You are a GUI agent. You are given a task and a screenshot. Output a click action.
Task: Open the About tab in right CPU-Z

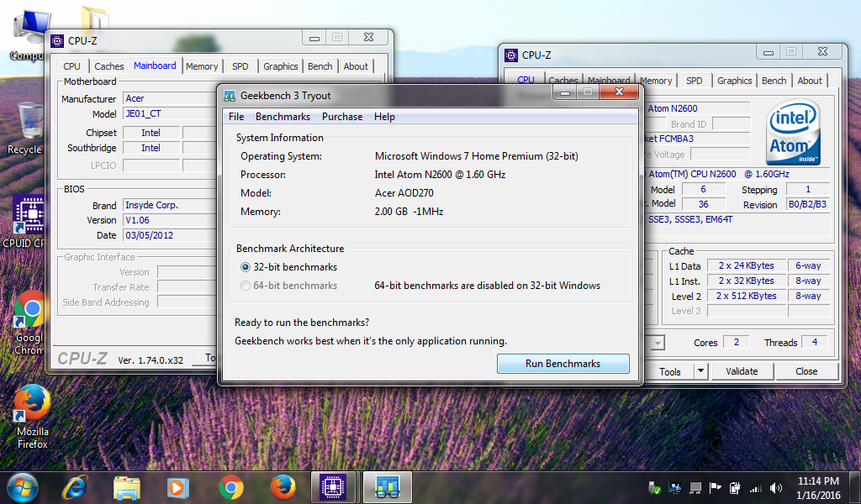click(810, 81)
